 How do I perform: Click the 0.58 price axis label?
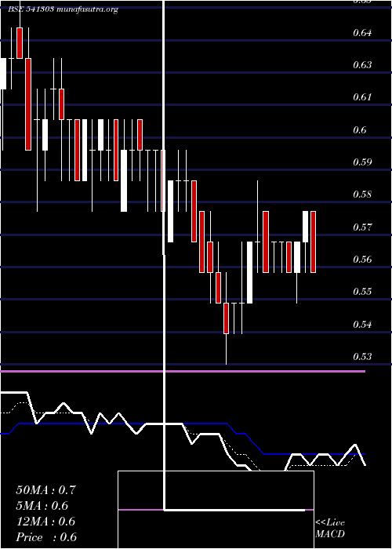pos(362,195)
